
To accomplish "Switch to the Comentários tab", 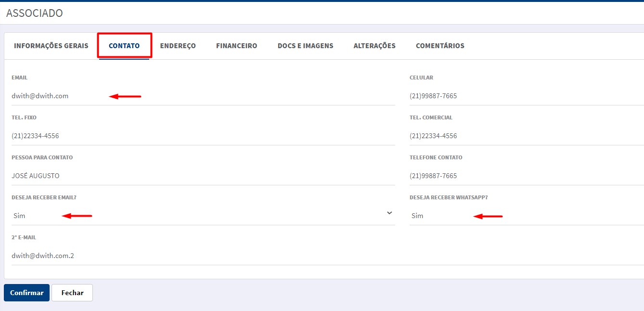I will [440, 46].
